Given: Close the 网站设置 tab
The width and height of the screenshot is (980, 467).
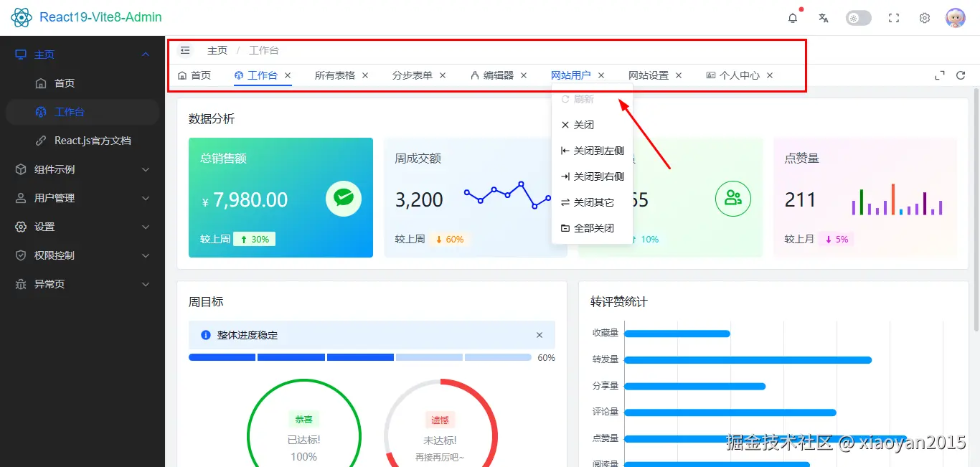Looking at the screenshot, I should 679,75.
